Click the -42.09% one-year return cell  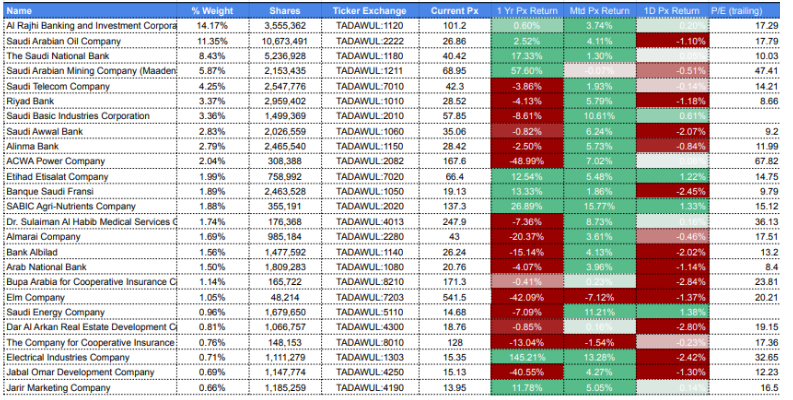[x=527, y=297]
